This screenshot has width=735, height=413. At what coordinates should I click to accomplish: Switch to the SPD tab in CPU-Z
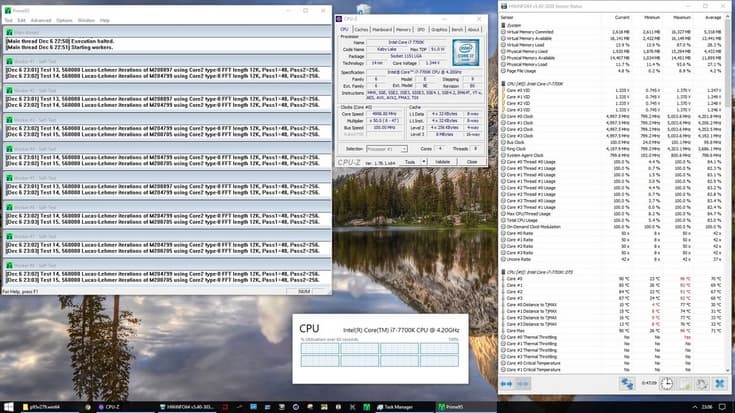click(x=421, y=30)
